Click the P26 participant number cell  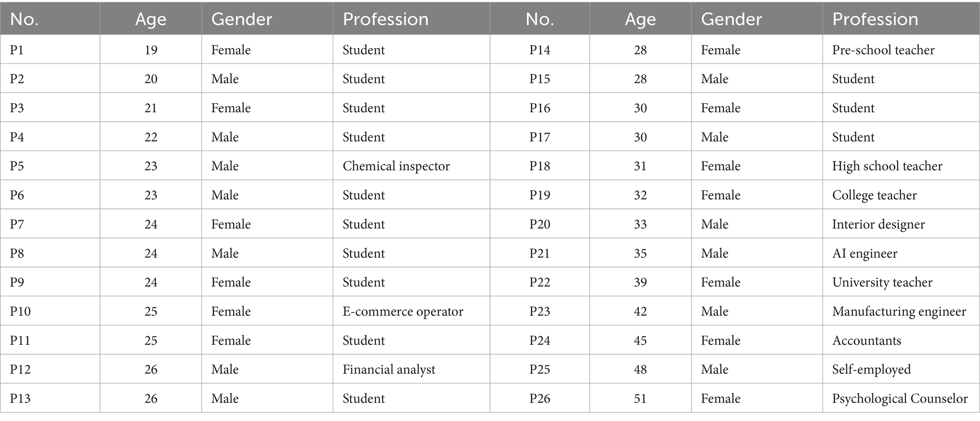[540, 399]
